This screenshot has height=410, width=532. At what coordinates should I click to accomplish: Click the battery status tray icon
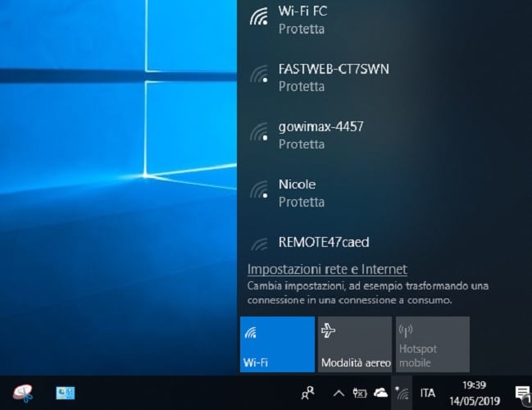click(x=359, y=393)
